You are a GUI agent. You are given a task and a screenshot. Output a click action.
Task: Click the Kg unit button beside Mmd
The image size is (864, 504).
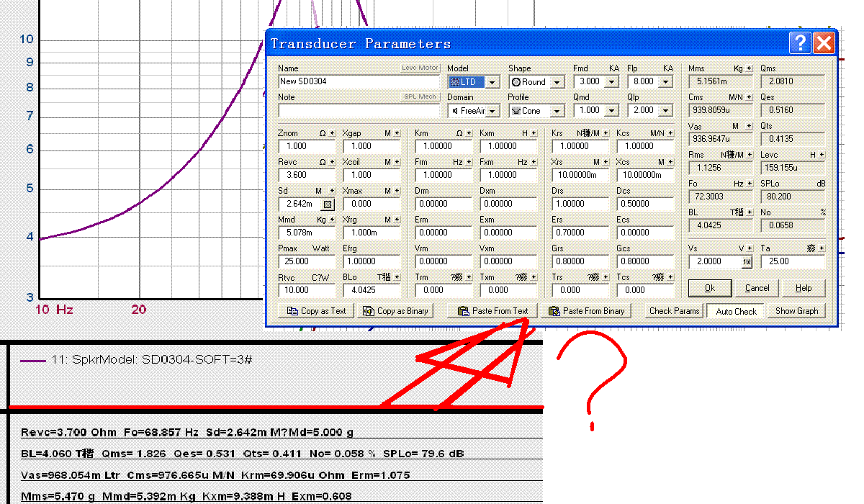pos(332,220)
